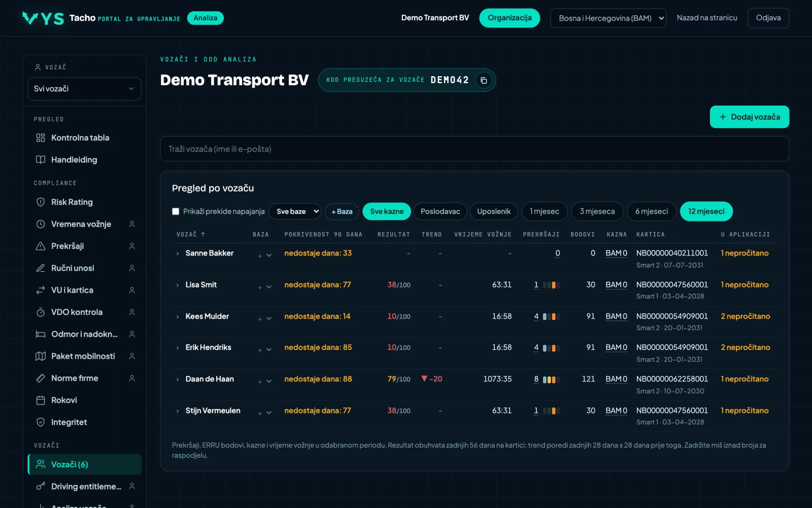The width and height of the screenshot is (812, 508).
Task: Click the Odjava button
Action: [x=768, y=18]
